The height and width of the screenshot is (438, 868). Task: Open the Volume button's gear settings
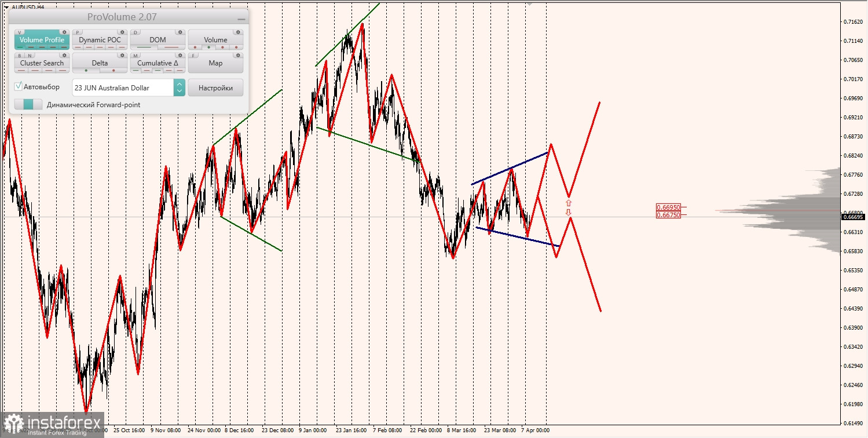[238, 32]
